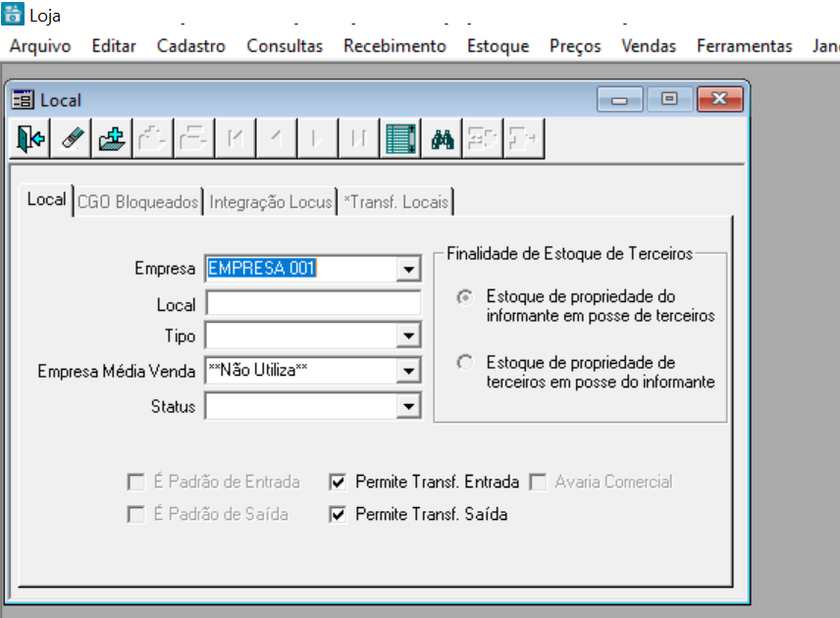Close the Local window
The height and width of the screenshot is (618, 840).
pyautogui.click(x=719, y=100)
